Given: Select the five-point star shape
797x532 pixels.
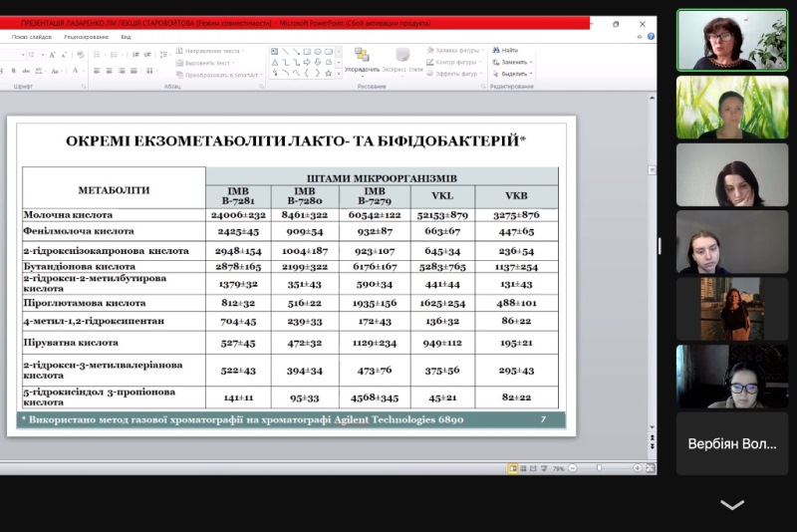Looking at the screenshot, I should pos(329,73).
